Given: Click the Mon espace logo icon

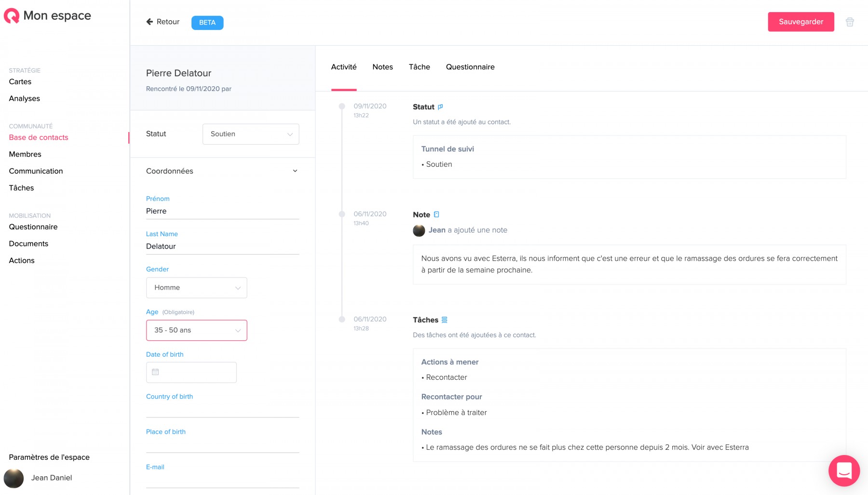Looking at the screenshot, I should [12, 16].
